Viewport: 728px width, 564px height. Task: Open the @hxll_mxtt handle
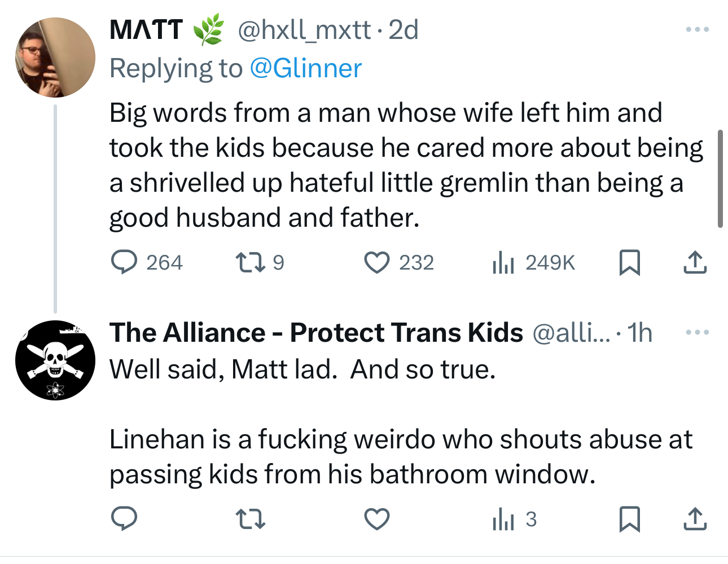tap(304, 30)
